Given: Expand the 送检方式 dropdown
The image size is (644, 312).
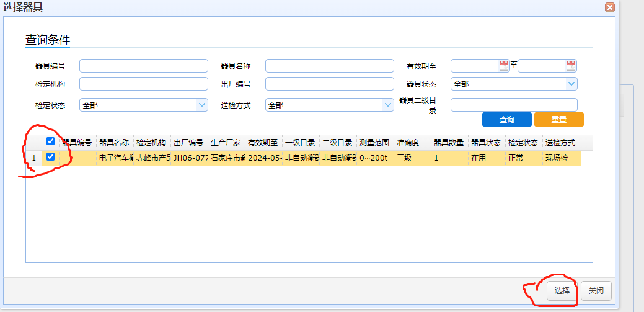Looking at the screenshot, I should (388, 105).
